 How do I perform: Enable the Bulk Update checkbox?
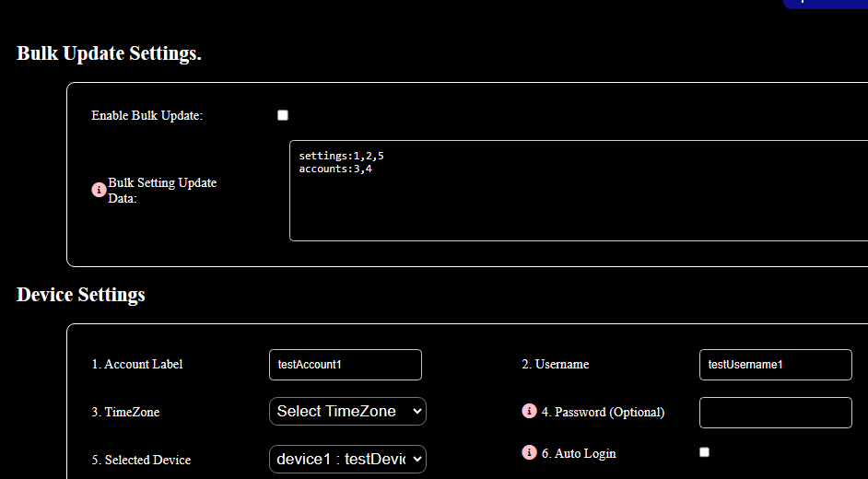[283, 115]
